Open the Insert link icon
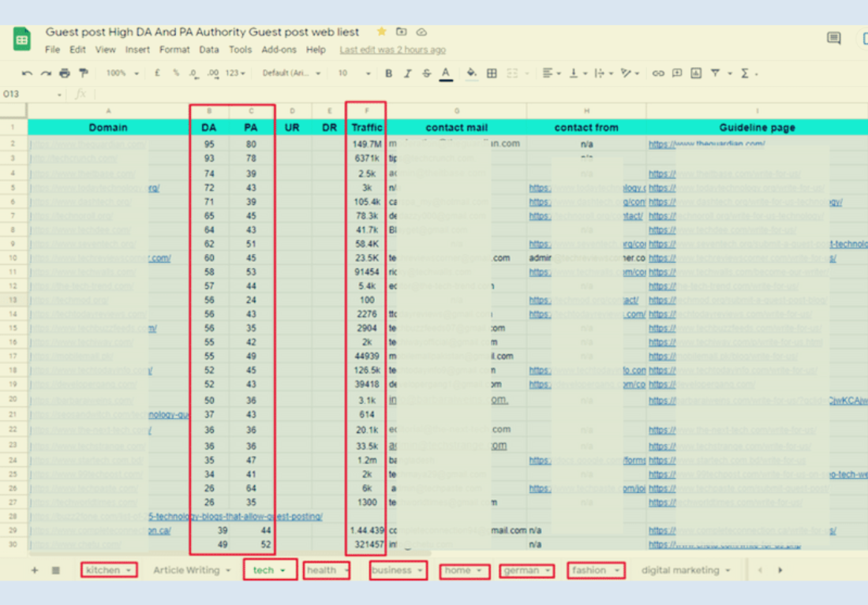868x605 pixels. tap(658, 73)
